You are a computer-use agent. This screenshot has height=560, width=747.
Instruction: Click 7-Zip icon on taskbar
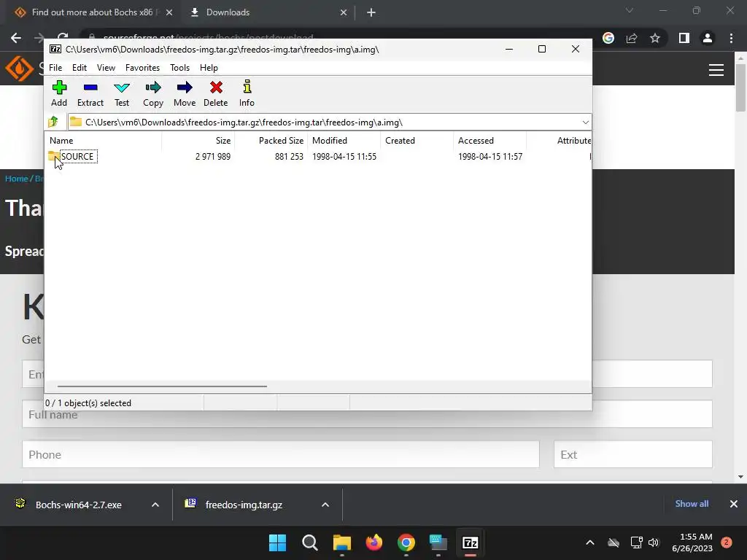coord(471,542)
